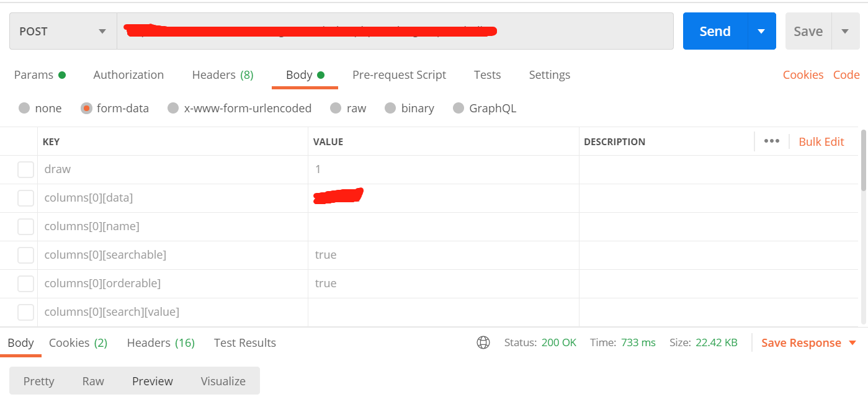Open the request Headers (8) tab

(223, 74)
